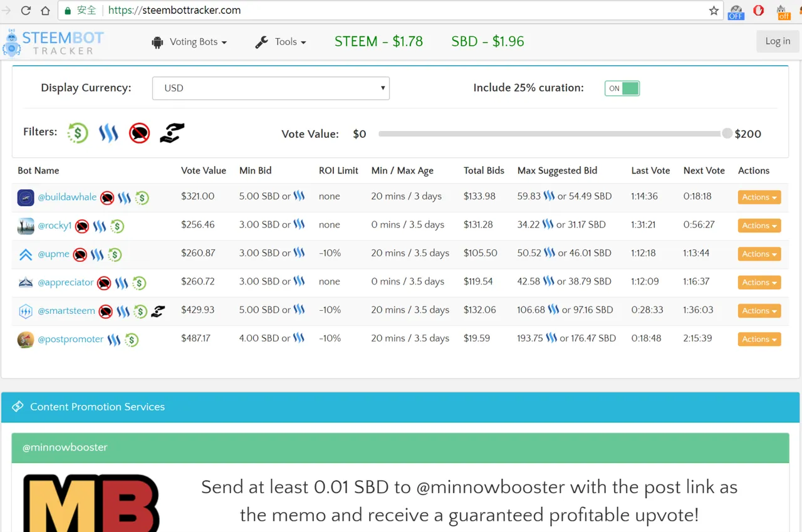Click the @rocky1 avatar image

(x=26, y=226)
